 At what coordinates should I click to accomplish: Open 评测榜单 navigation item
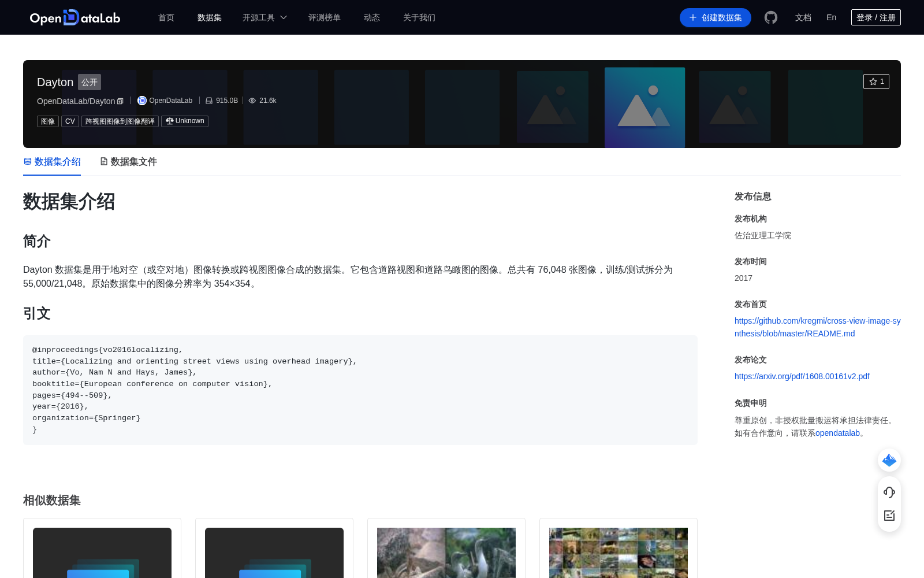pos(325,17)
